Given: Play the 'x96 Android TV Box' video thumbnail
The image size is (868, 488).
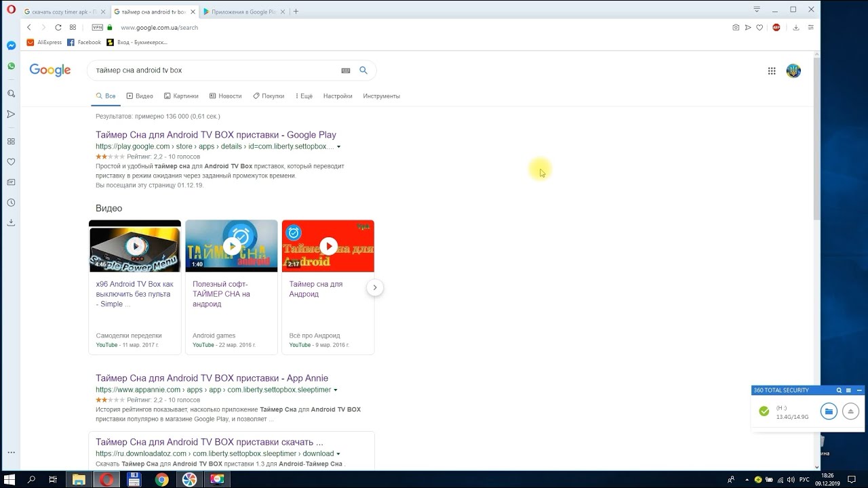Looking at the screenshot, I should coord(135,246).
